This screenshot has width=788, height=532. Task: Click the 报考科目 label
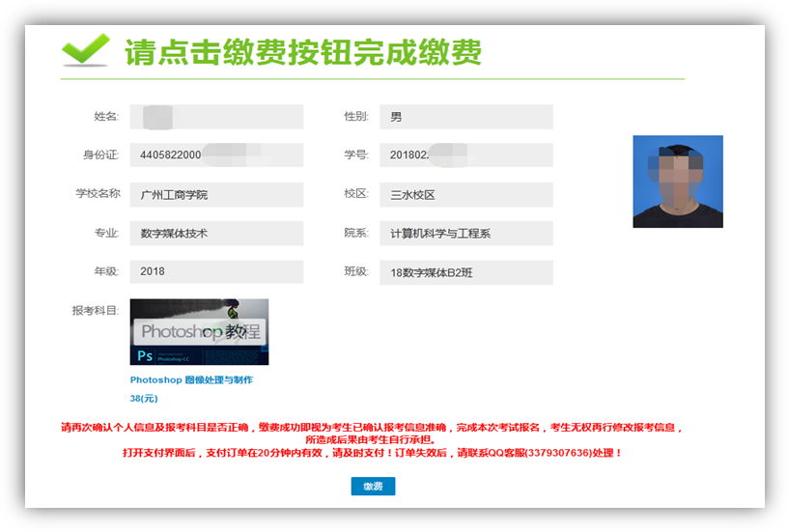[95, 311]
